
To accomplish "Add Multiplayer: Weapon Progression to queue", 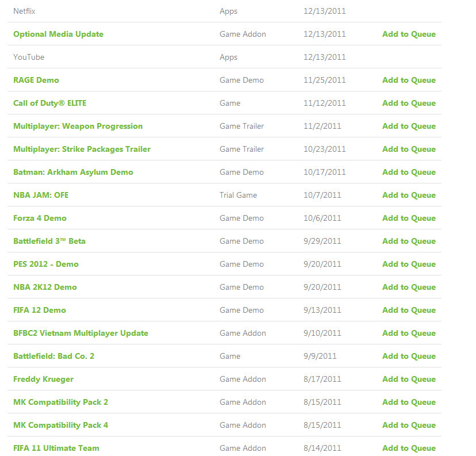I will point(409,127).
